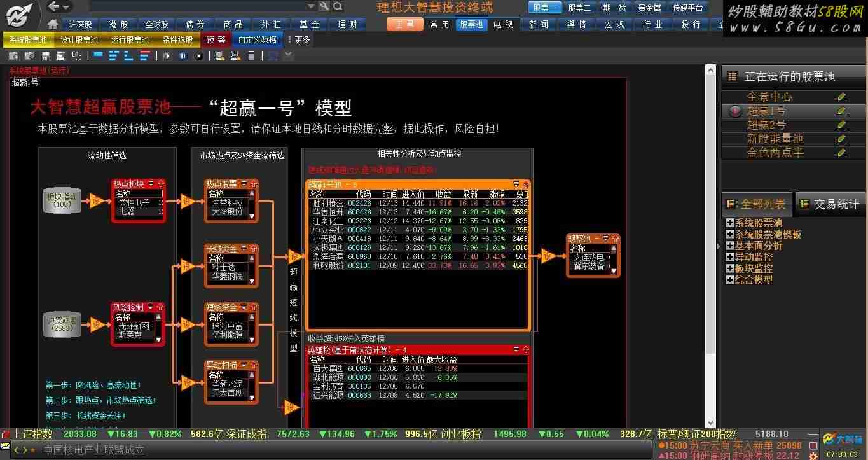Switch to 交易统计 tab

[832, 204]
